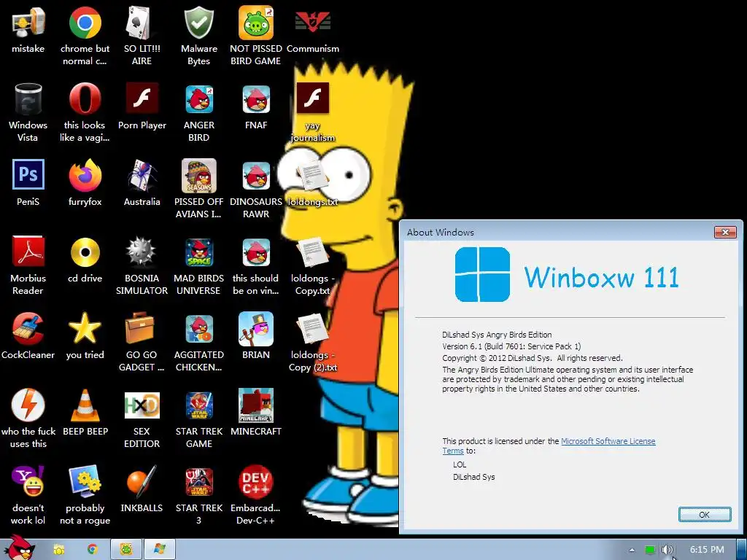Open 'who the fuck uses this' Winamp icon

28,405
